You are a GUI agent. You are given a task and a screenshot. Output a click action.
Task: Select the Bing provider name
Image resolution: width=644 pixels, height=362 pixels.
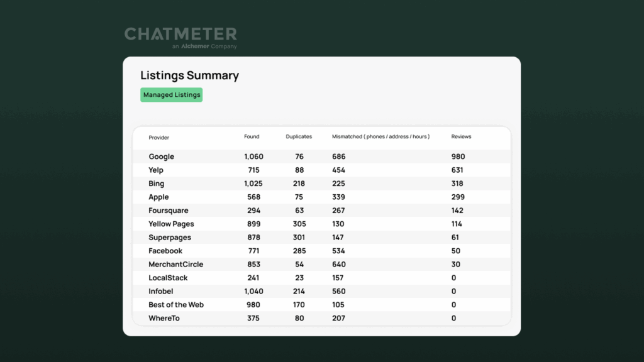tap(156, 184)
